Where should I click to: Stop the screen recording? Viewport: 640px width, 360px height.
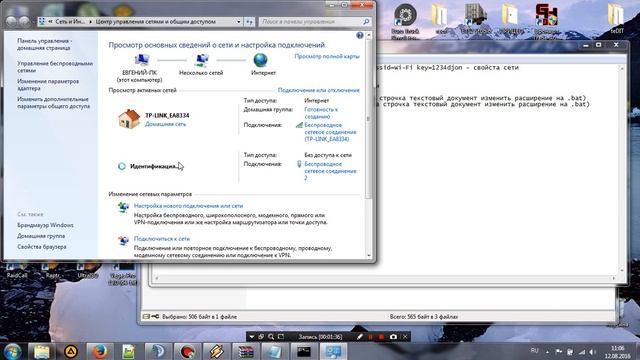tap(381, 337)
